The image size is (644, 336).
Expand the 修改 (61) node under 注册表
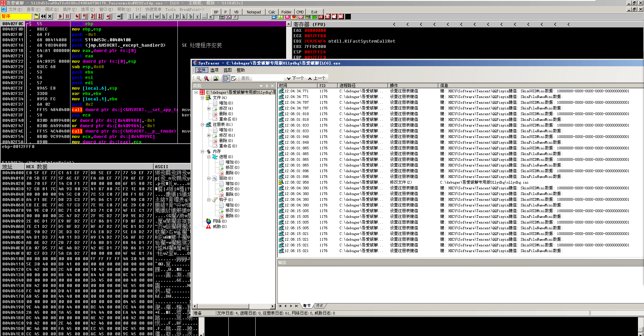209,135
